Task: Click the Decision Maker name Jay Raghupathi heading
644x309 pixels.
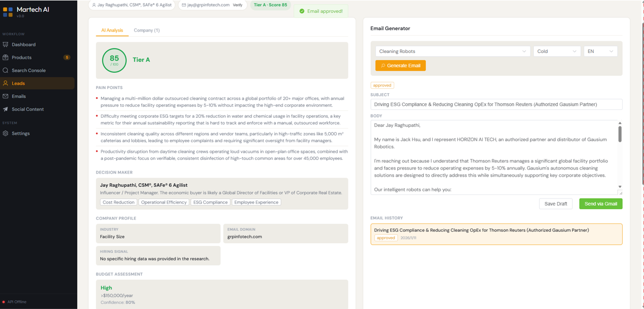Action: [x=144, y=185]
